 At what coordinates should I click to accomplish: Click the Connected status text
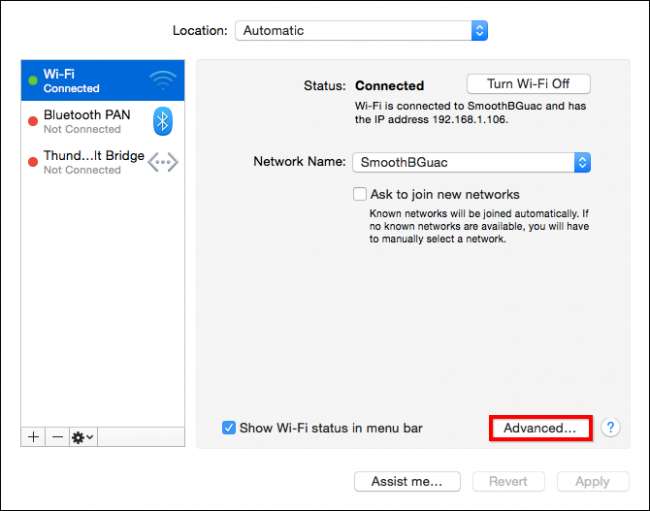[x=389, y=86]
